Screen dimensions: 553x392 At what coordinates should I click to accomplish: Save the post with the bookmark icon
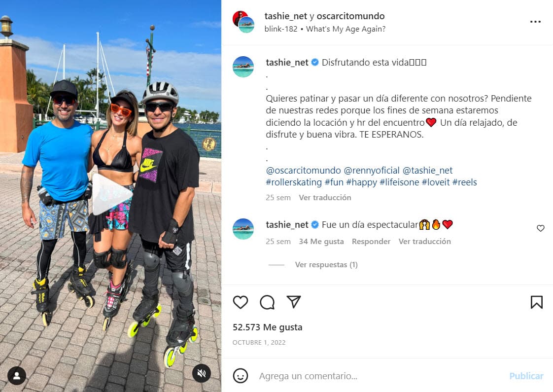point(536,302)
